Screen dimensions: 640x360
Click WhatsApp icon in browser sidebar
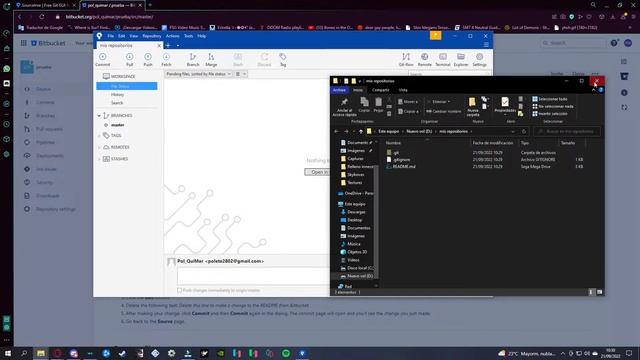(7, 69)
